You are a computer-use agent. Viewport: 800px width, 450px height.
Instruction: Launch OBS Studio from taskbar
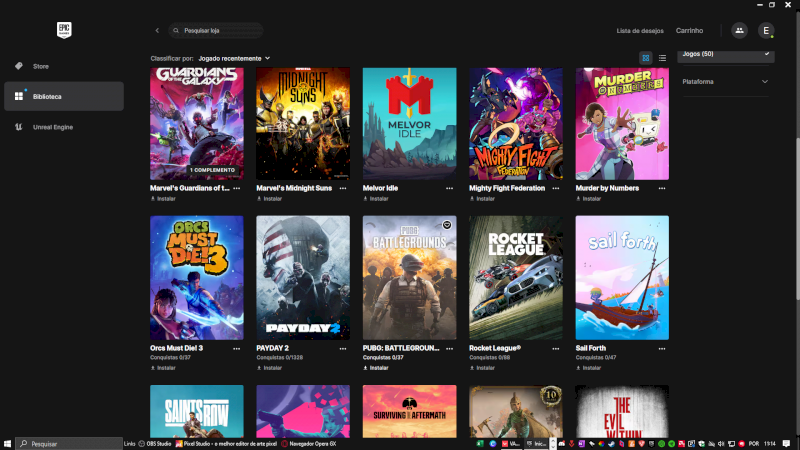[155, 444]
